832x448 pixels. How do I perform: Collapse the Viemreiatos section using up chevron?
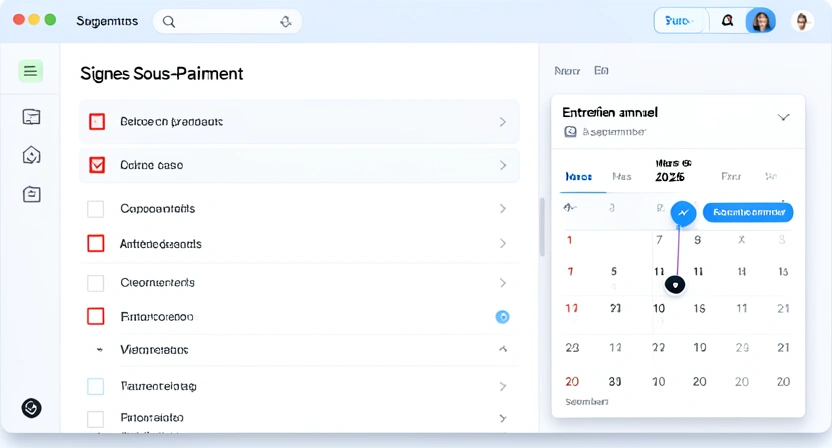pyautogui.click(x=502, y=350)
